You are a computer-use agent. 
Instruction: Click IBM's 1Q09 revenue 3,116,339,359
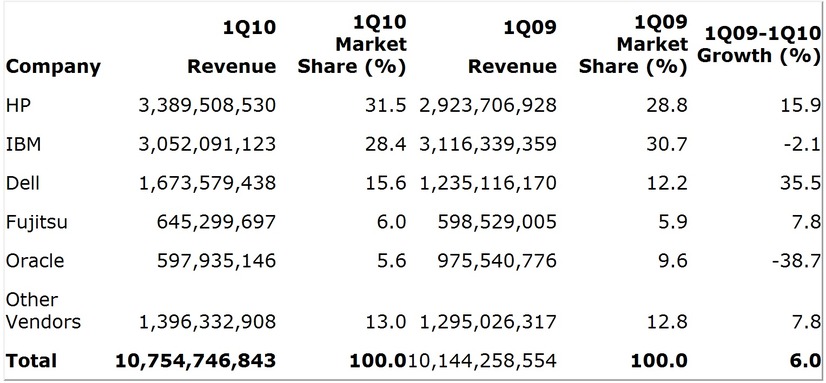tap(488, 145)
